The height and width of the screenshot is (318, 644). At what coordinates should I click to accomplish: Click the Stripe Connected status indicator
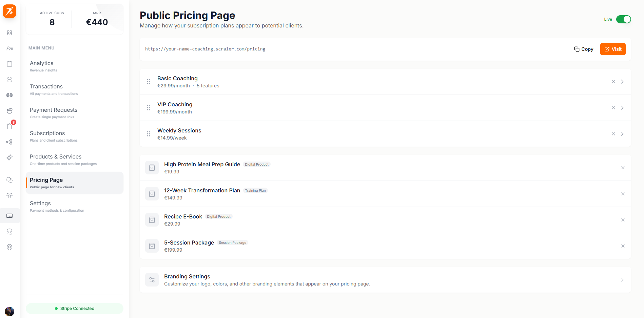click(74, 308)
